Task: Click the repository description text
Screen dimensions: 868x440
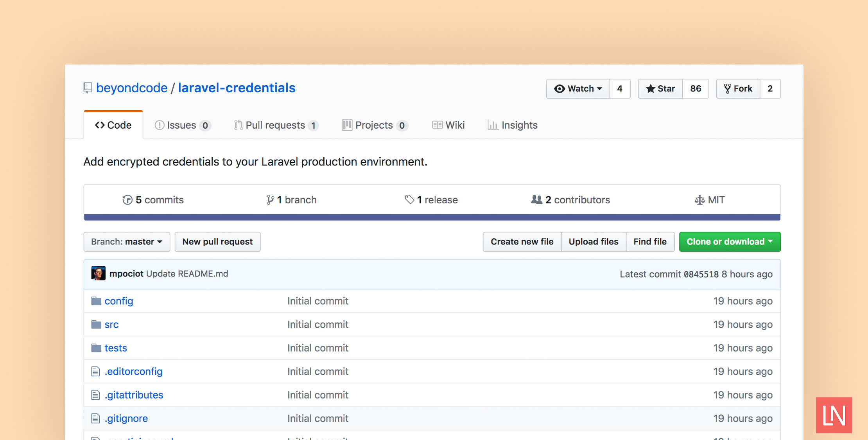Action: click(255, 162)
